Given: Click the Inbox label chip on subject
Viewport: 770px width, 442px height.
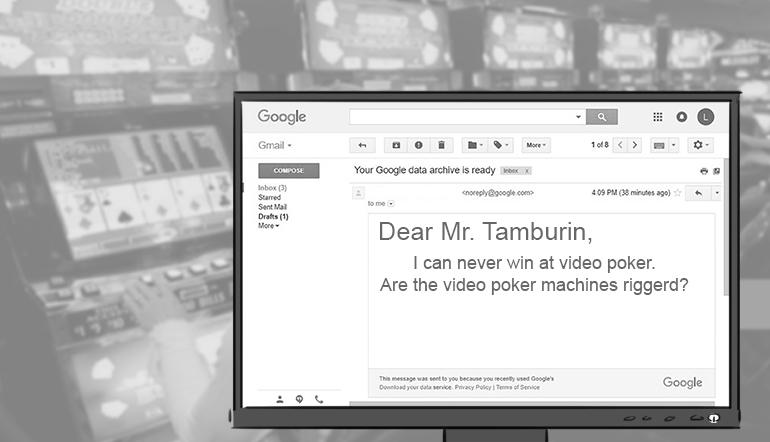Looking at the screenshot, I should [x=511, y=171].
